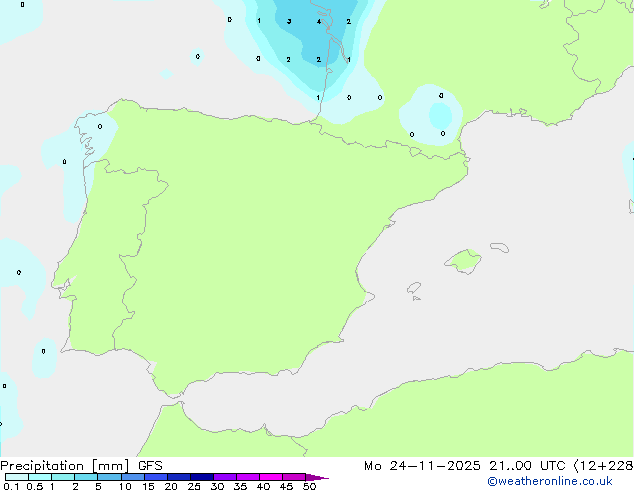Click the 0.1–0.5 mm legend color swatch
This screenshot has height=490, width=634.
coord(17,477)
